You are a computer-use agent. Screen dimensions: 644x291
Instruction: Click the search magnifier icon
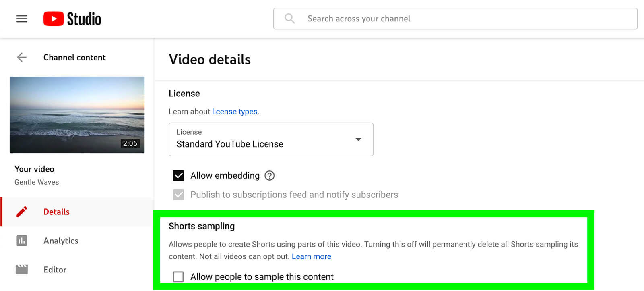pyautogui.click(x=289, y=19)
